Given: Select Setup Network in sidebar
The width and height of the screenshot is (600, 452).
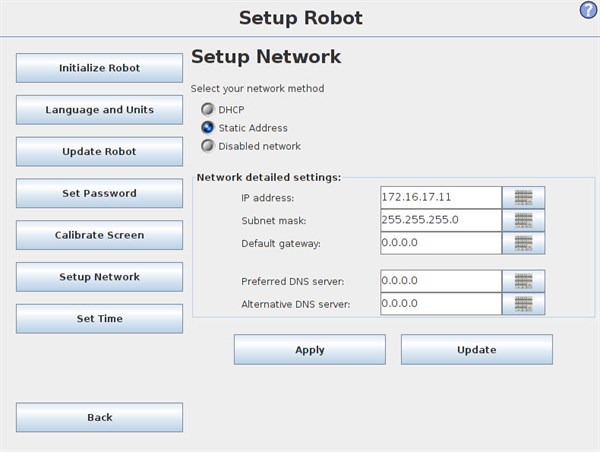Looking at the screenshot, I should click(99, 277).
